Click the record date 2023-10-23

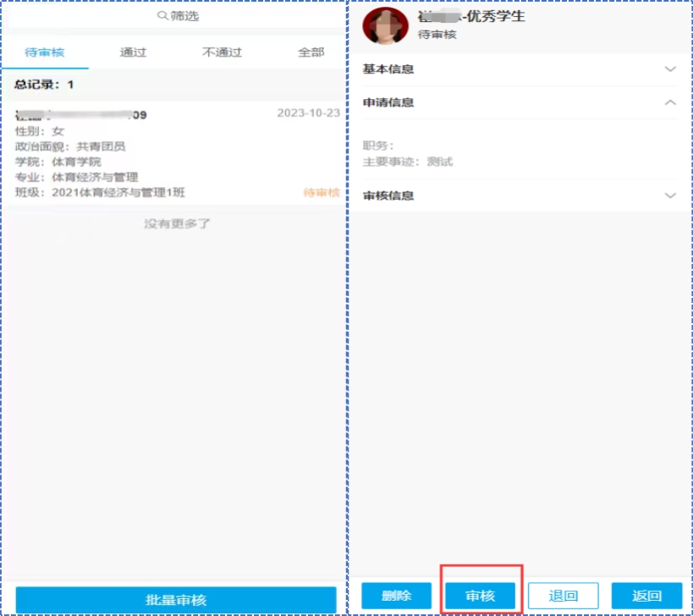pyautogui.click(x=308, y=113)
